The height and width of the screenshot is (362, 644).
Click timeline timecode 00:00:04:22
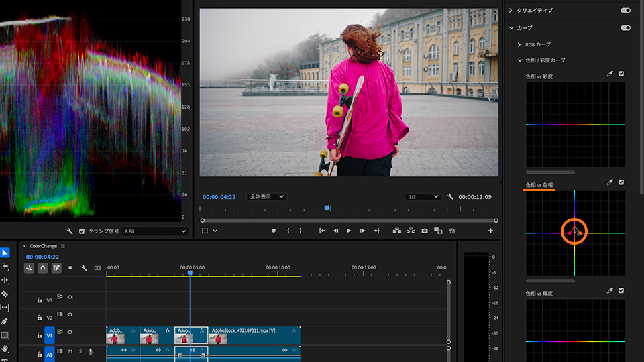(x=42, y=257)
